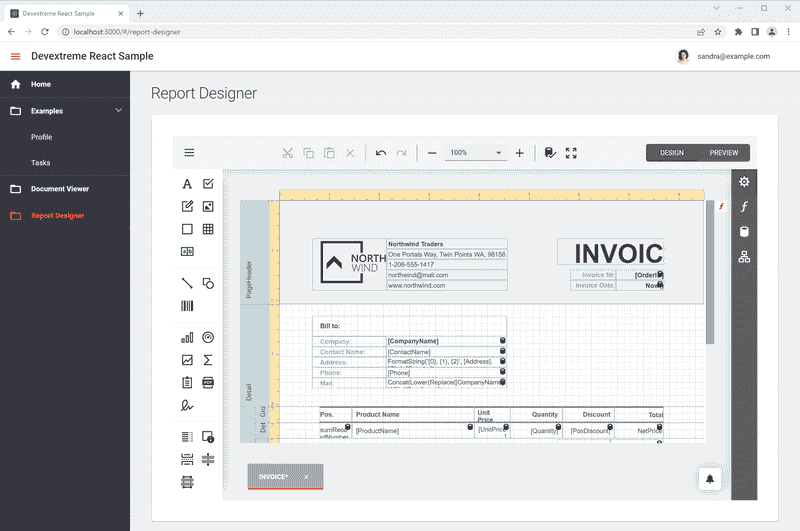Toggle the app navigation hamburger menu
The width and height of the screenshot is (800, 531).
tap(15, 57)
